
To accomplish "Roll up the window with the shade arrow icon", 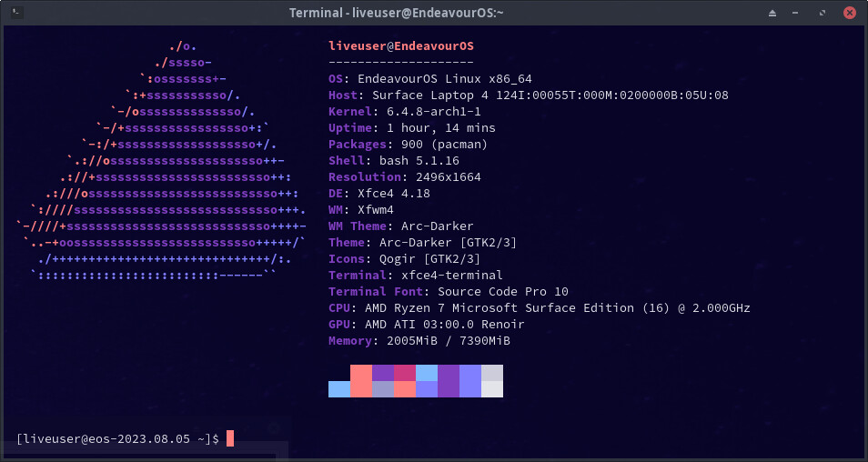I will [772, 13].
